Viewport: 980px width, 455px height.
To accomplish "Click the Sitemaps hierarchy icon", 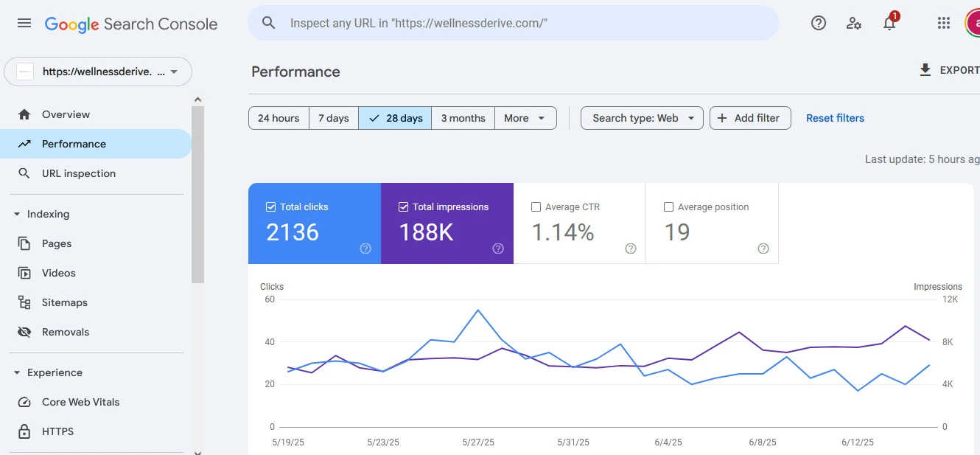I will coord(24,302).
